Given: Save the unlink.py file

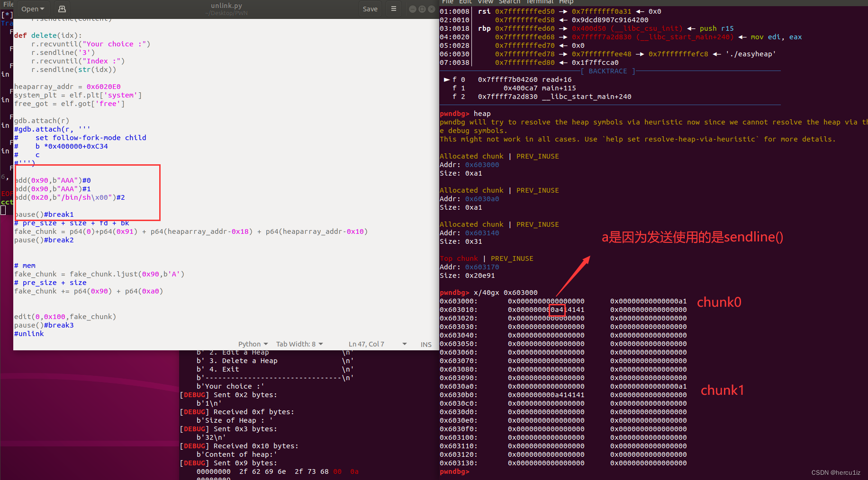Looking at the screenshot, I should 370,9.
